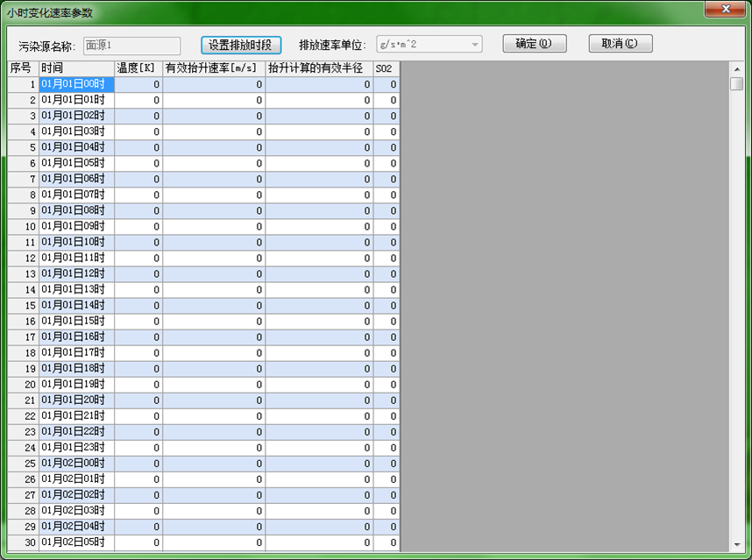Cancel with the 取消(C) button
The image size is (752, 560).
click(x=620, y=44)
